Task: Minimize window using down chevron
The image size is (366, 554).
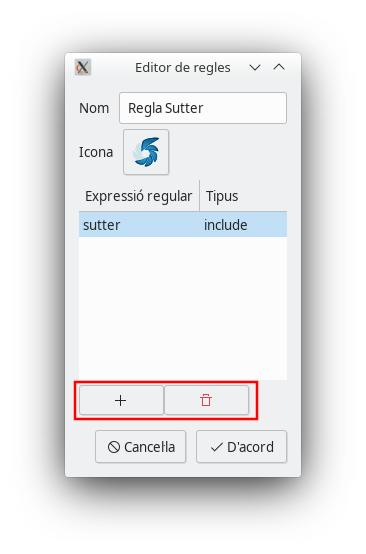Action: [x=255, y=67]
